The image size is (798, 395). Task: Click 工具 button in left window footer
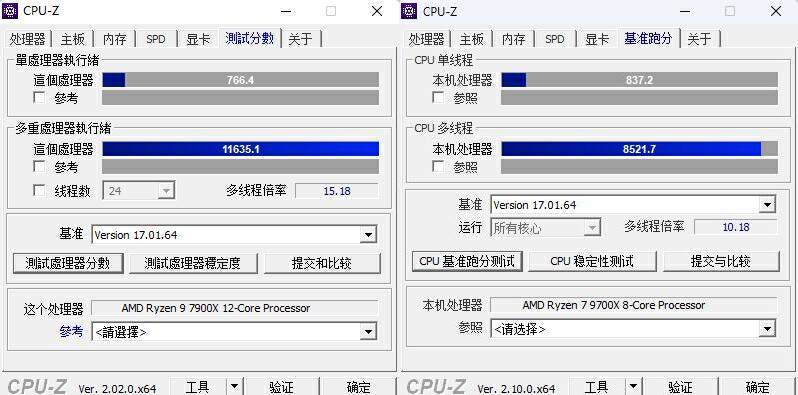point(197,387)
